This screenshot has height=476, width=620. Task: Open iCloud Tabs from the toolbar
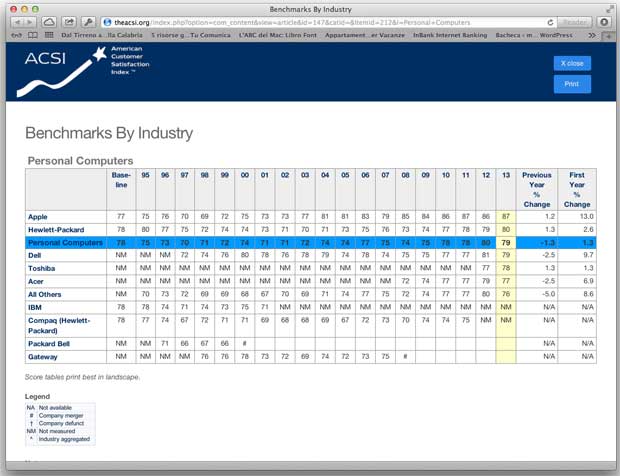pos(48,21)
